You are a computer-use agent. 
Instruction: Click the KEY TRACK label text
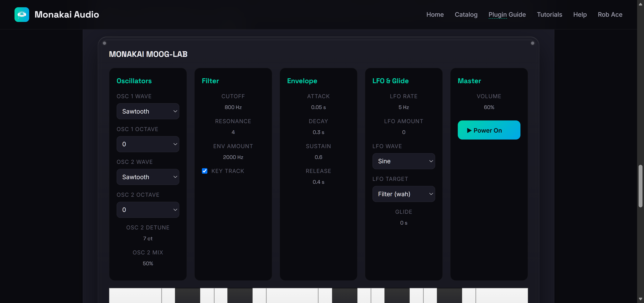228,171
